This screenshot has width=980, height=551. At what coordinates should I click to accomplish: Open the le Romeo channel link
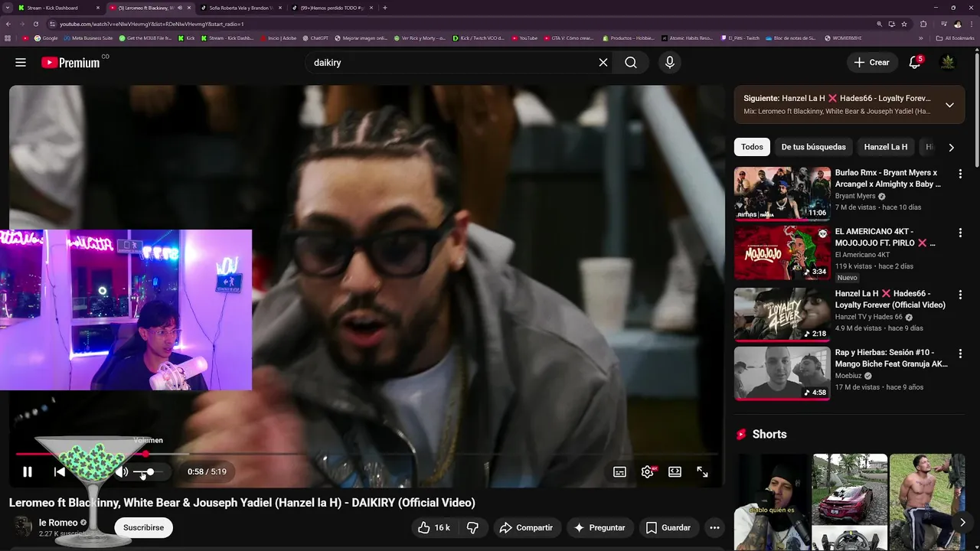[x=58, y=523]
